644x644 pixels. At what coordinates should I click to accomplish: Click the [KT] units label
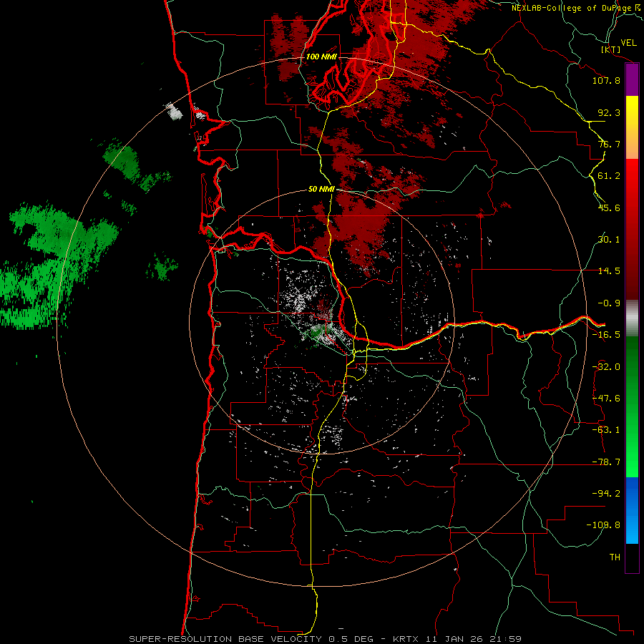pos(611,49)
